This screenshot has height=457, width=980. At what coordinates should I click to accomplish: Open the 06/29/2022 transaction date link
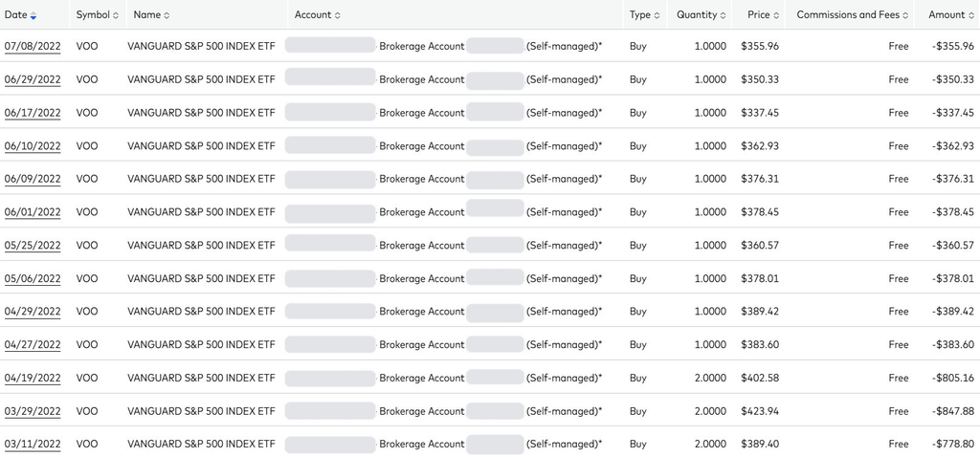click(x=33, y=80)
